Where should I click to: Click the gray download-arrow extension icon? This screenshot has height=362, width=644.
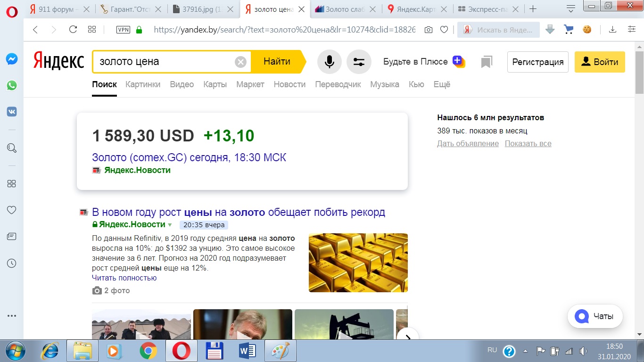(550, 30)
